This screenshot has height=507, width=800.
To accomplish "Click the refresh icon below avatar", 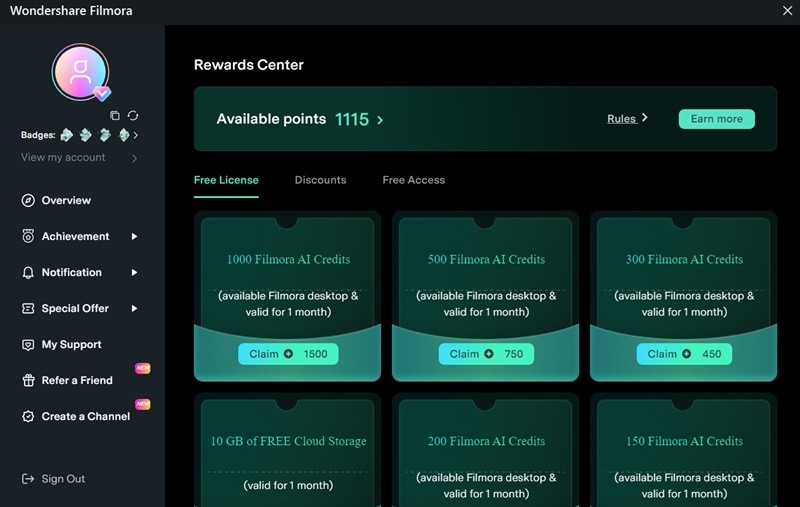I will 133,115.
